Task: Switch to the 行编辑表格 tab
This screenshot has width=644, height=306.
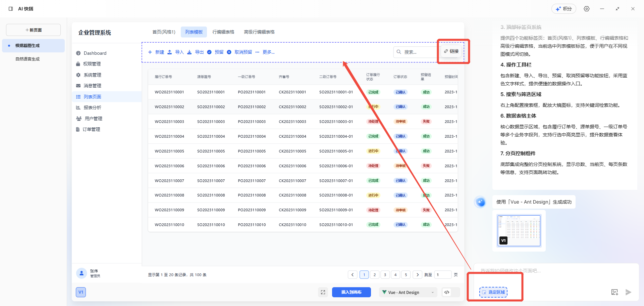Action: pos(223,32)
